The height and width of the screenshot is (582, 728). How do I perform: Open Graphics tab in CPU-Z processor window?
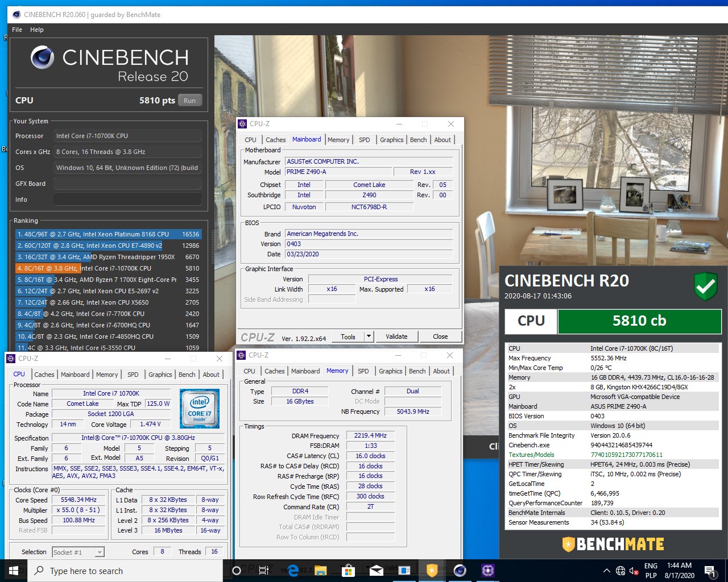pyautogui.click(x=160, y=375)
